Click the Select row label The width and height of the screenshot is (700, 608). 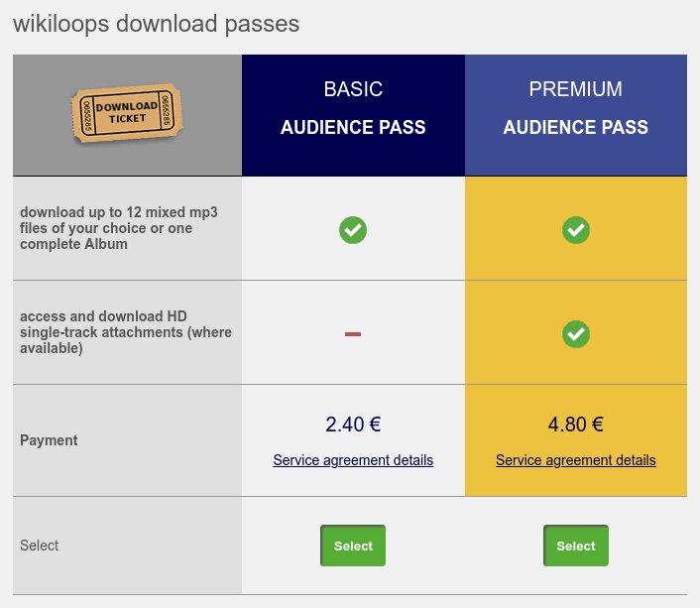point(40,546)
